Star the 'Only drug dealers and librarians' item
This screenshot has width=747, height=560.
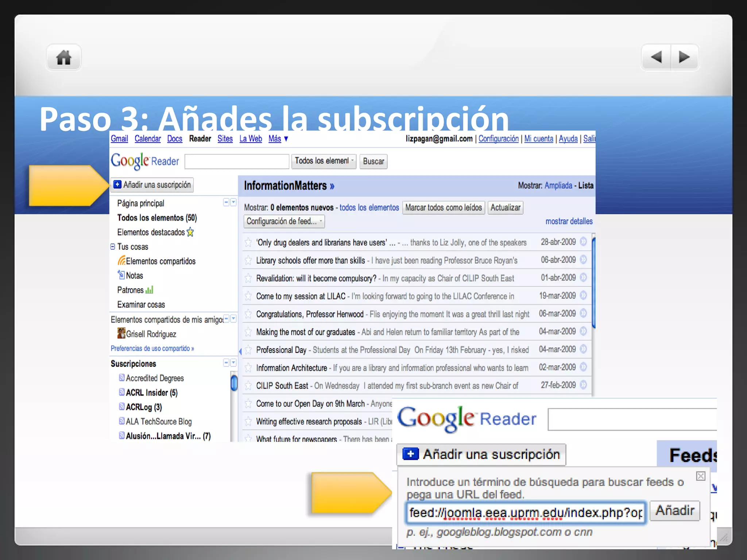[248, 242]
